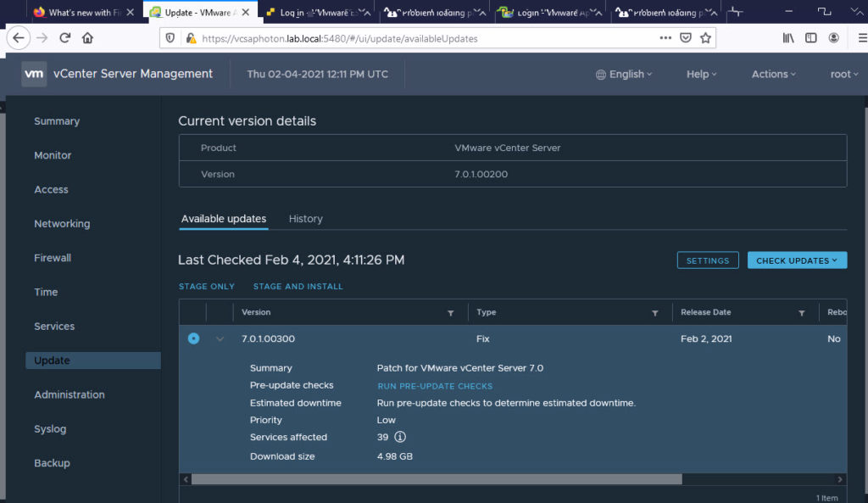This screenshot has width=868, height=503.
Task: Expand the 7.0.1.00300 row details chevron
Action: pos(220,338)
